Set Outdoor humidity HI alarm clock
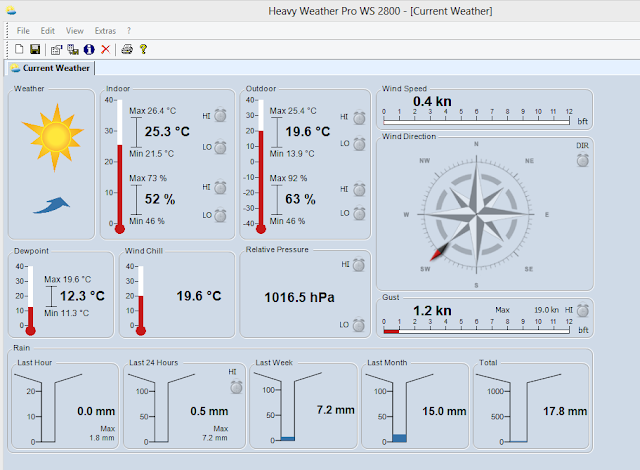The height and width of the screenshot is (470, 640). click(359, 189)
